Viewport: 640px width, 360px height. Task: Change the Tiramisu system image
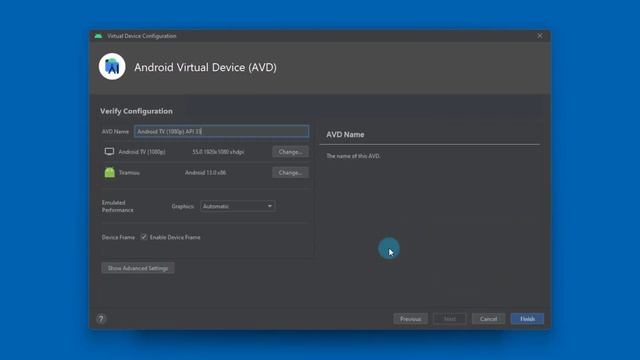(x=290, y=173)
